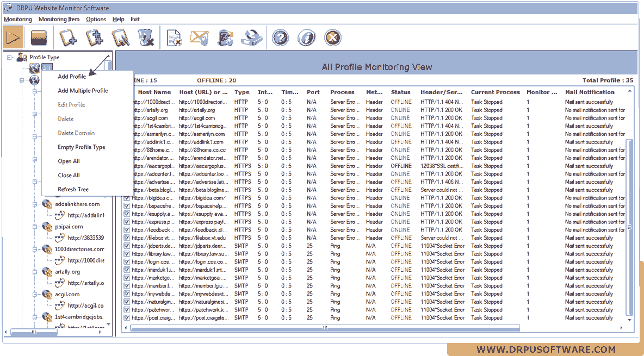Screen dimensions: 644x356
Task: Open the Options menu
Action: coord(96,20)
